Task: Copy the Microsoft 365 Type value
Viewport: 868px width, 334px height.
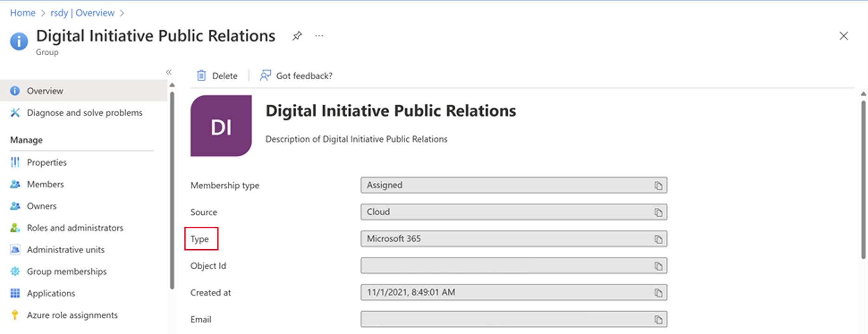Action: click(658, 239)
